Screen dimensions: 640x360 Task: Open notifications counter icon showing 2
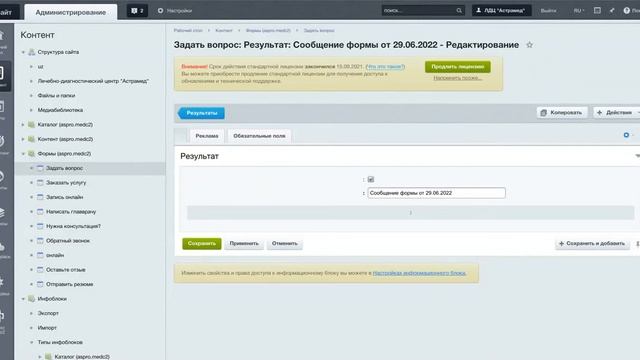(138, 11)
